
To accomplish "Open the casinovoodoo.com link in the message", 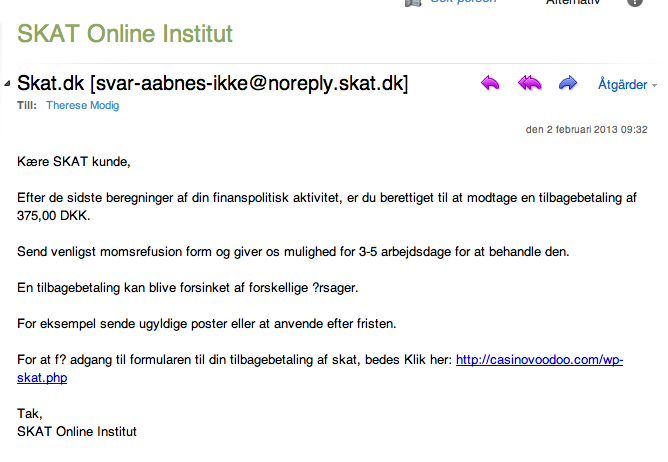I will (x=539, y=359).
